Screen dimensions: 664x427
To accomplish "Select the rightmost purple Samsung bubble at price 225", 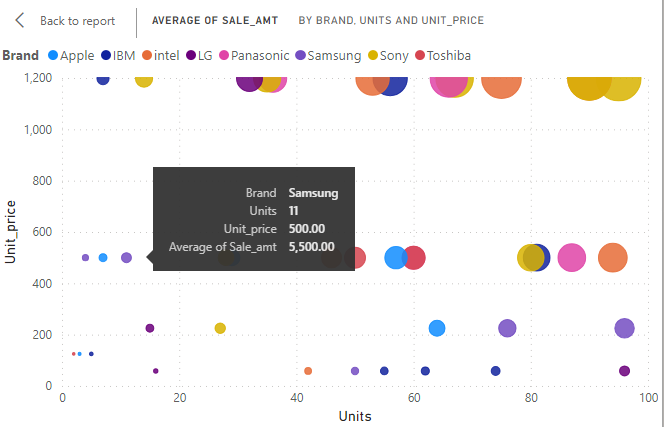I will point(625,328).
